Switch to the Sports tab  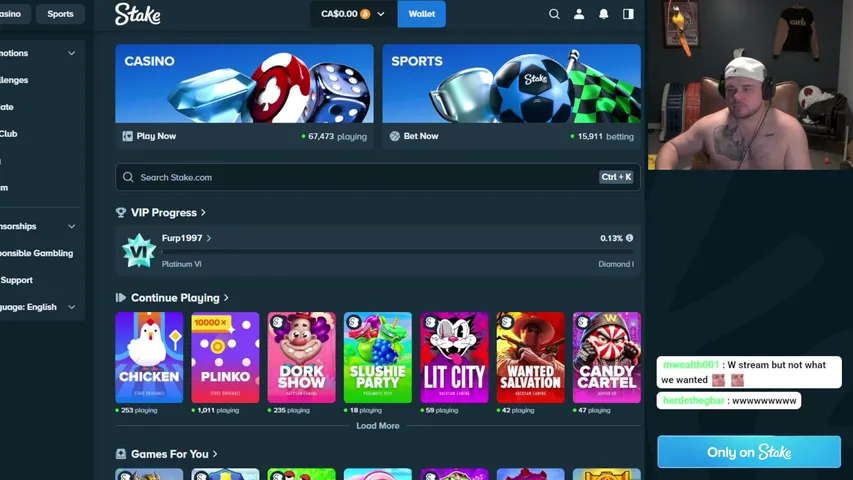[x=60, y=14]
